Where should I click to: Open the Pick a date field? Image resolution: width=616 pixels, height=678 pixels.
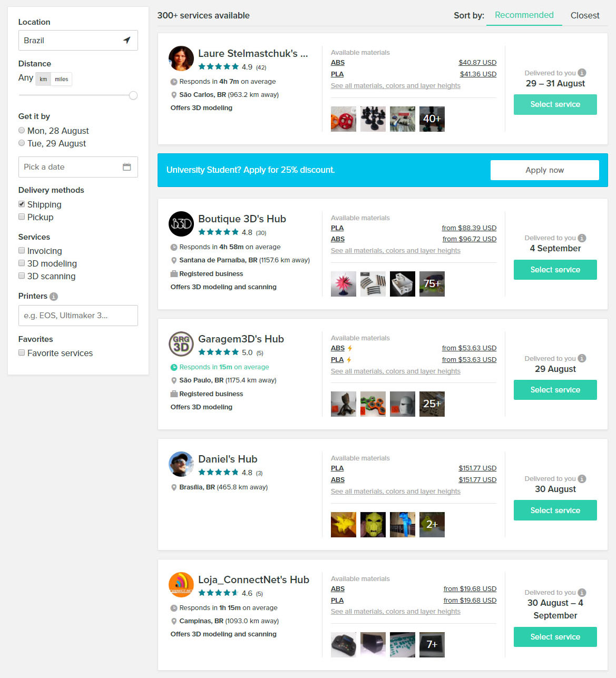(78, 167)
